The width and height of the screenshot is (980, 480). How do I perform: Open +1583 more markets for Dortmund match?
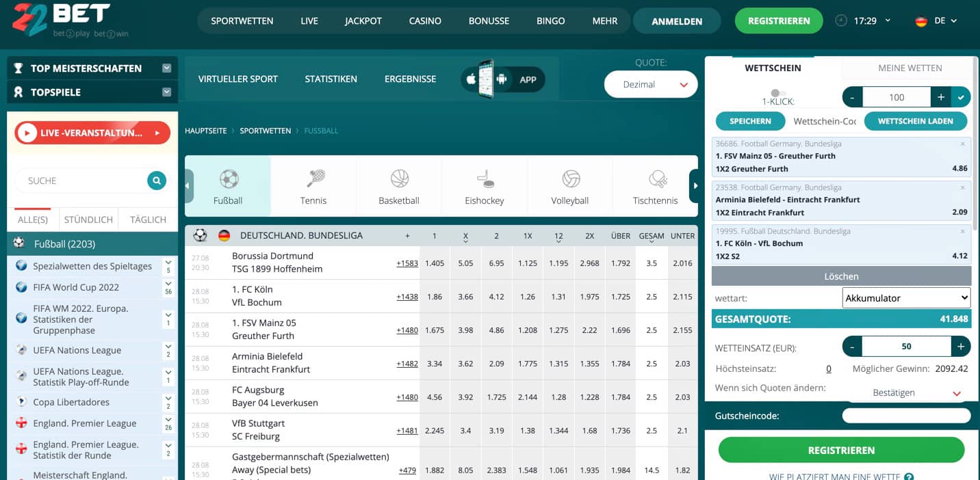[407, 263]
